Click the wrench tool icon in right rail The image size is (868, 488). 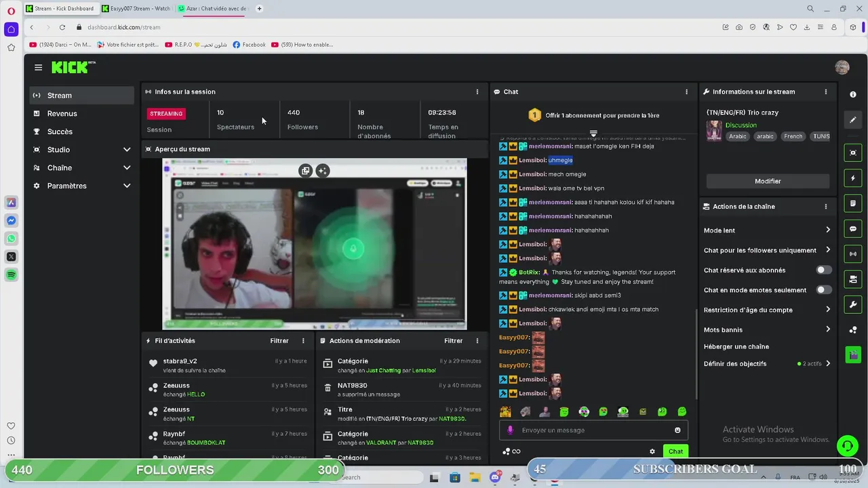click(x=853, y=304)
